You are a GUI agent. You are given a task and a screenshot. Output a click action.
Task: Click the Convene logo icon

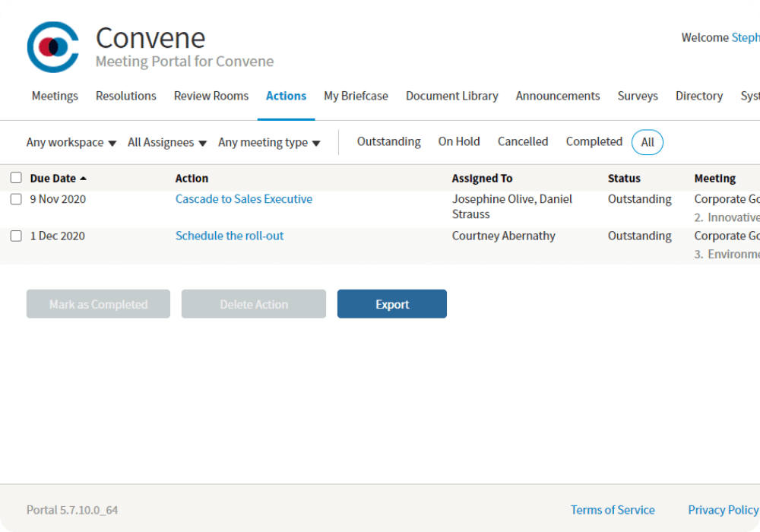coord(52,47)
